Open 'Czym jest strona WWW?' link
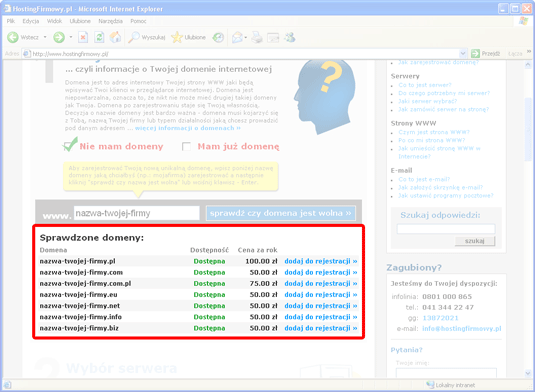535x392 pixels. pos(434,132)
